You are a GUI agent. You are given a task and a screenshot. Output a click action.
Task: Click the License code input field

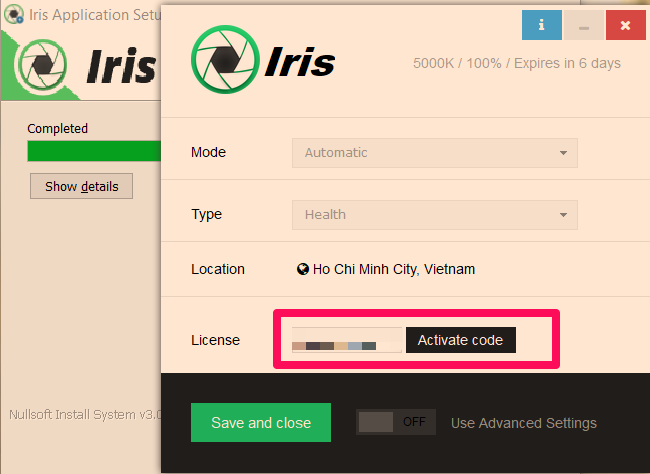point(346,340)
